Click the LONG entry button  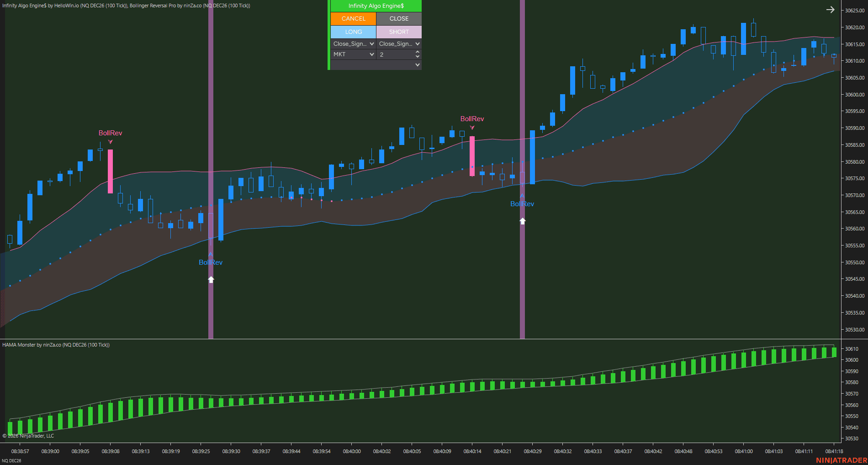point(353,32)
